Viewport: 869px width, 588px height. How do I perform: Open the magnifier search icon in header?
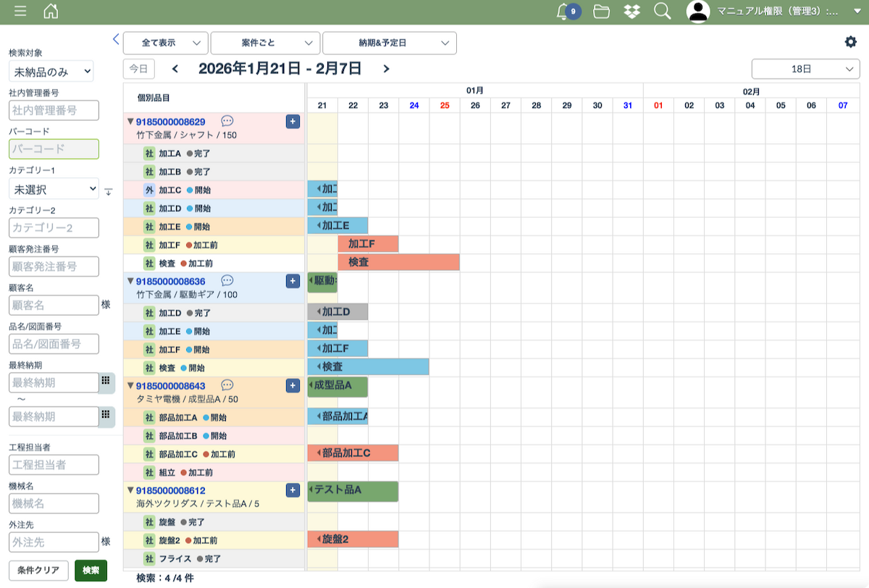(662, 11)
